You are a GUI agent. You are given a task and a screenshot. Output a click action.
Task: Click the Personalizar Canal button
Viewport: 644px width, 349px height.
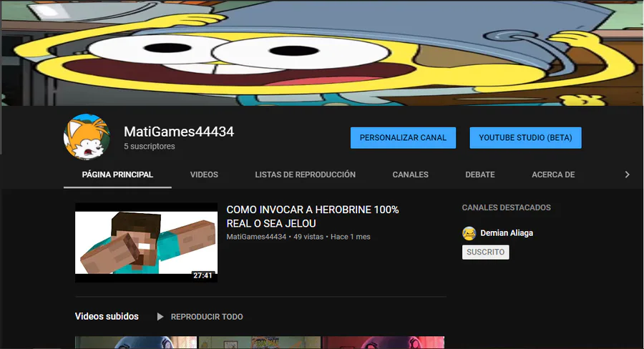pos(403,137)
